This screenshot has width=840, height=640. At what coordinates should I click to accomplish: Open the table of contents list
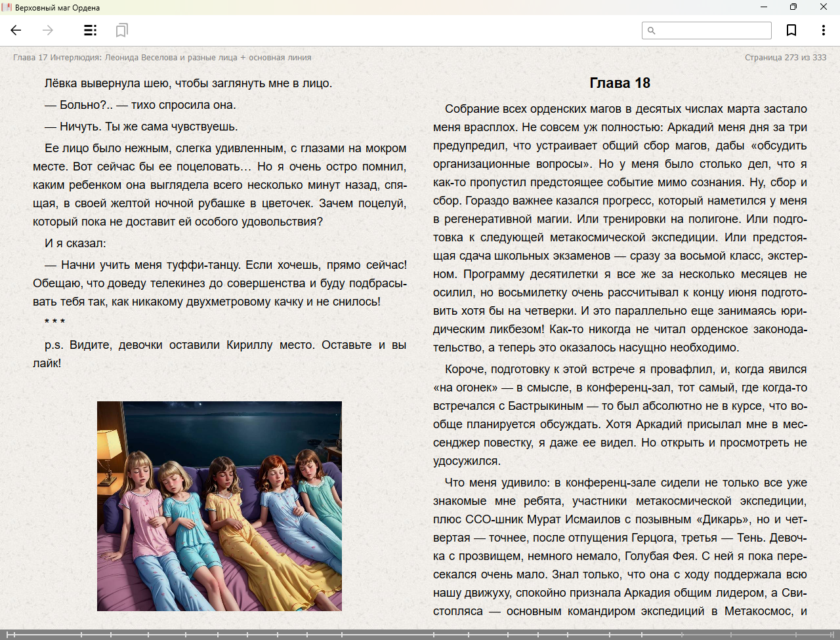pyautogui.click(x=91, y=30)
